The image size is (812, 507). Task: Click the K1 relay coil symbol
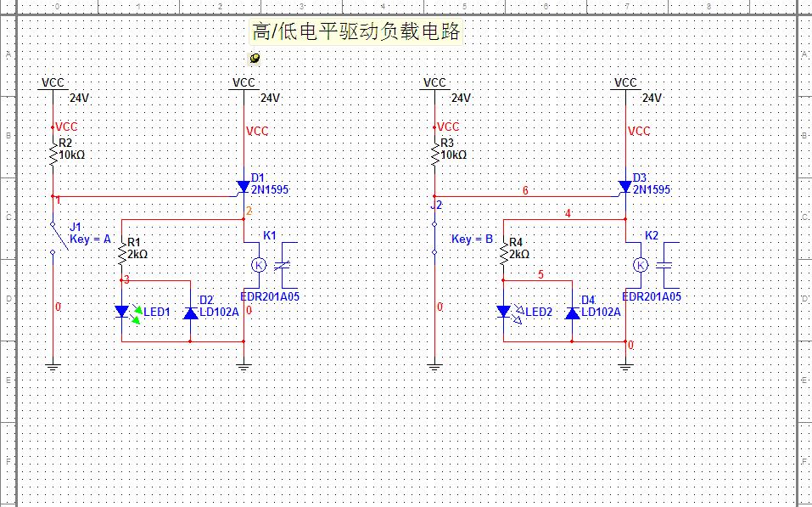(x=259, y=265)
